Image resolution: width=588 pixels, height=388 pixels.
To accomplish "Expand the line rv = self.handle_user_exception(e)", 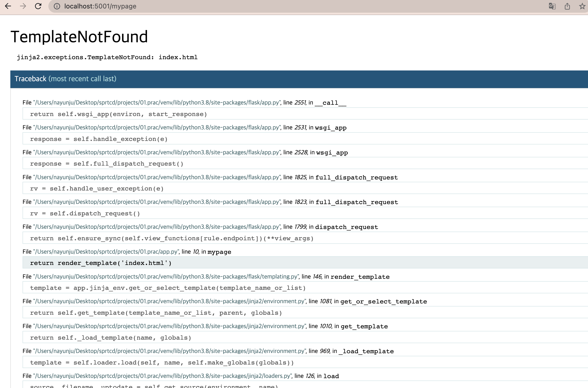I will click(305, 188).
